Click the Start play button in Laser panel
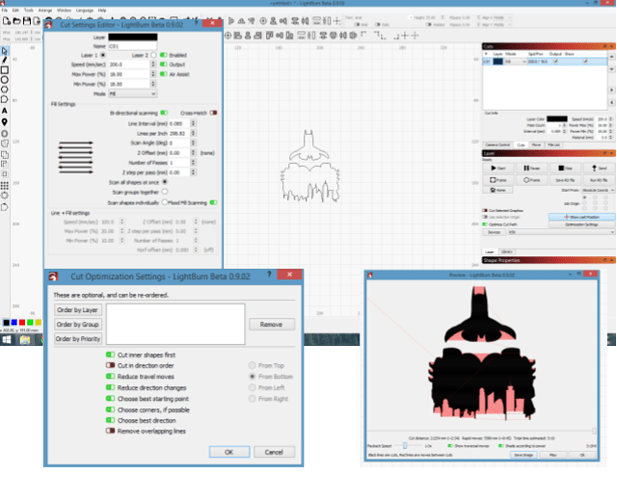Image resolution: width=617 pixels, height=500 pixels. (x=498, y=168)
